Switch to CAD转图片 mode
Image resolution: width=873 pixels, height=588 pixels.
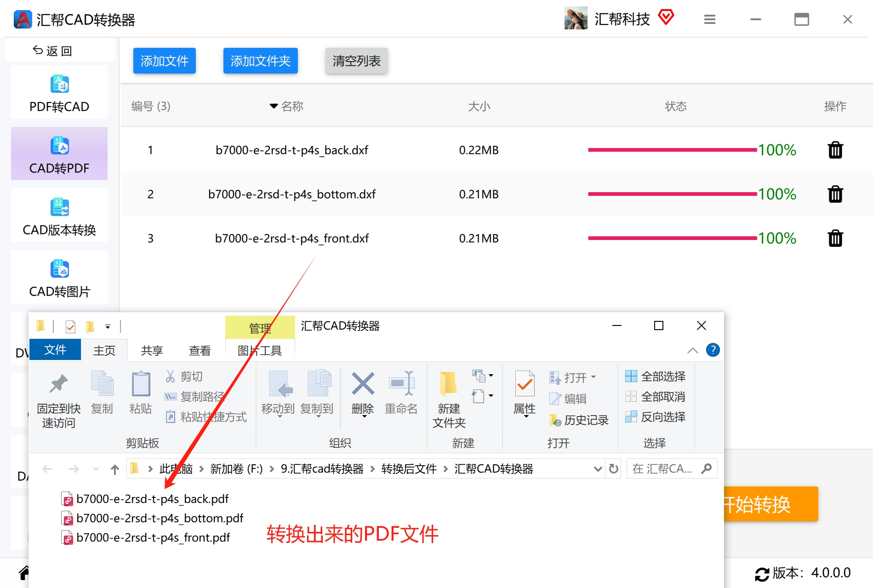click(59, 277)
